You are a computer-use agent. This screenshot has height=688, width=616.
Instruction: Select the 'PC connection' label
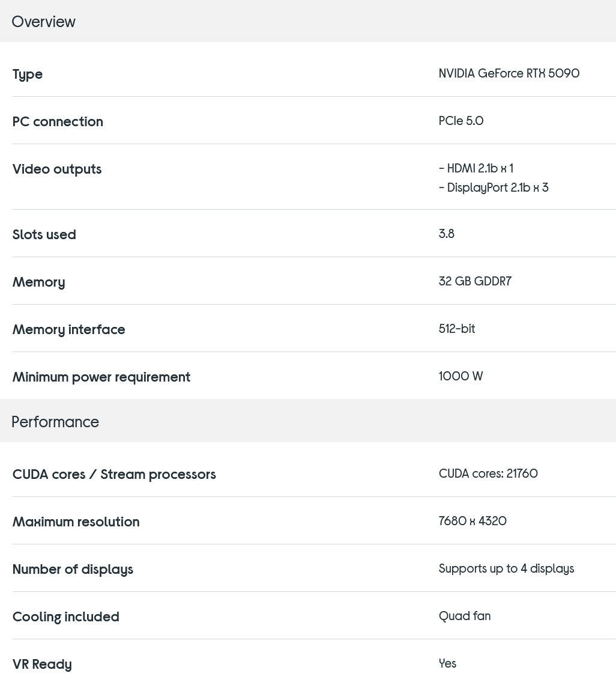coord(58,121)
